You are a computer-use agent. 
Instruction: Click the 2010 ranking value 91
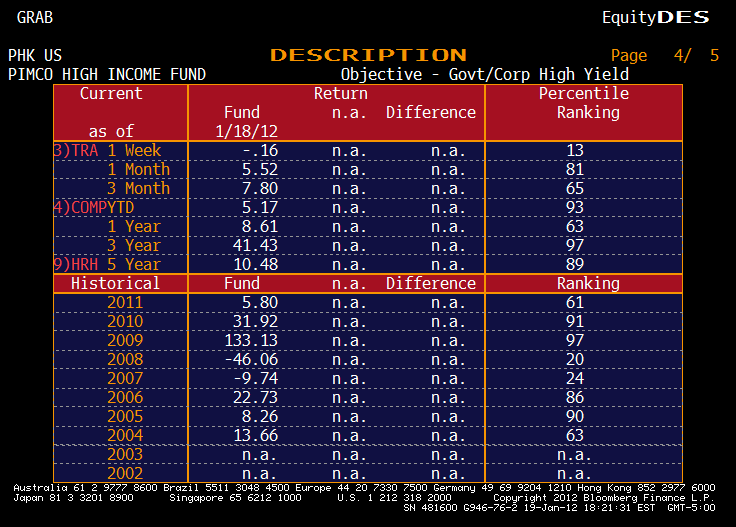coord(575,321)
